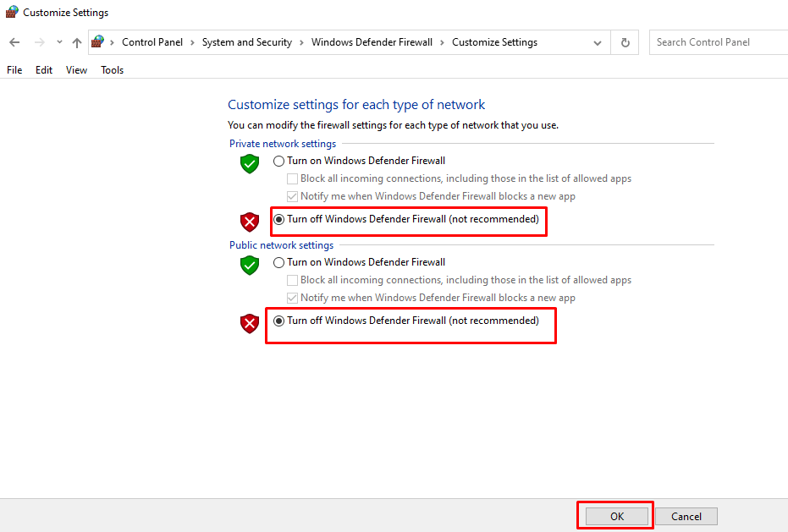Click the green shield under Private network settings
Image resolution: width=788 pixels, height=532 pixels.
(x=249, y=163)
